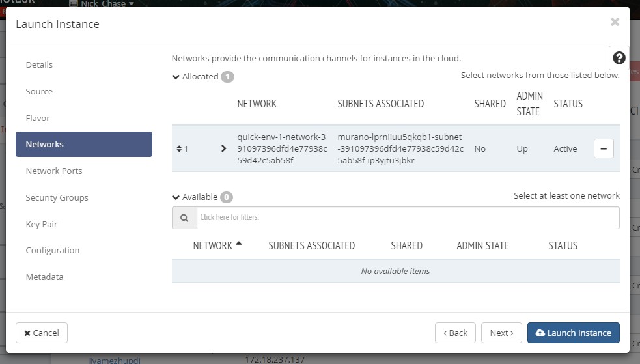Open the Details step
640x364 pixels.
pos(39,65)
